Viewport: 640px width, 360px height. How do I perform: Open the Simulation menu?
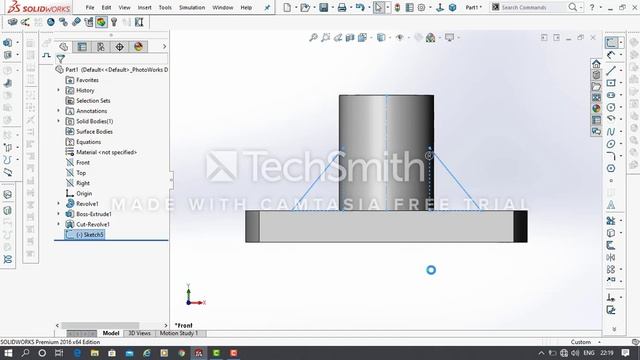coord(192,7)
